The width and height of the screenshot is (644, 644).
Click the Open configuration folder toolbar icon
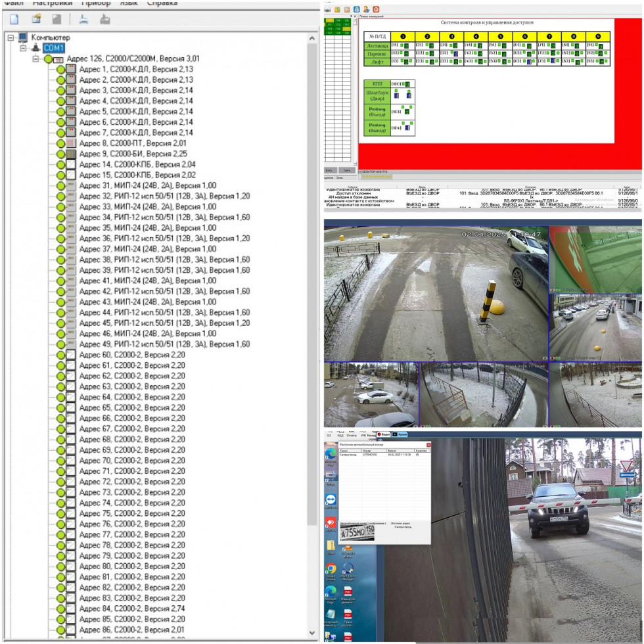(x=36, y=19)
